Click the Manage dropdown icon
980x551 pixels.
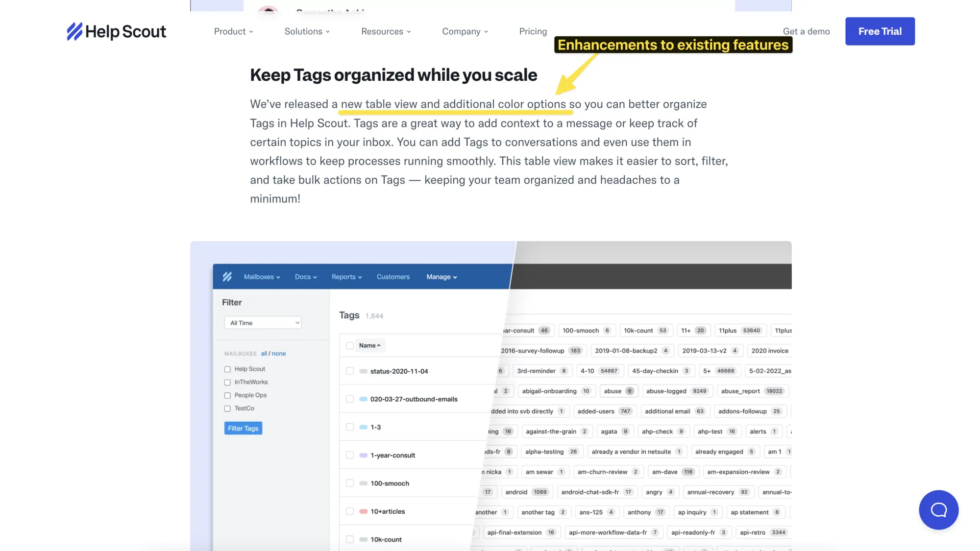pyautogui.click(x=455, y=277)
